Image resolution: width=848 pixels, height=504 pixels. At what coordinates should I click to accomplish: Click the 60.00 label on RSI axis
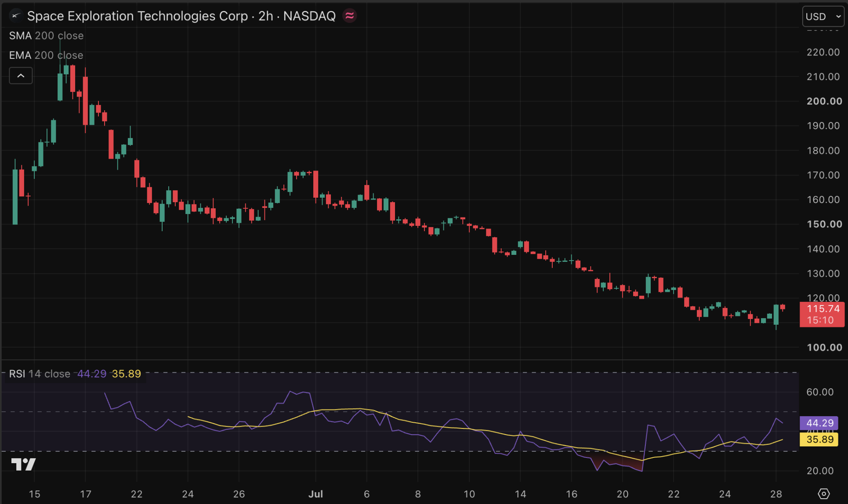pyautogui.click(x=820, y=392)
